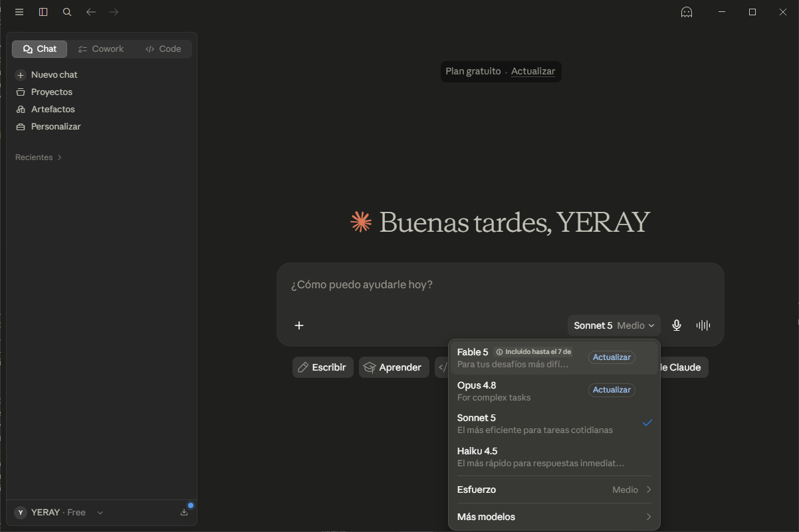Click the Personalizar toolbox icon

pyautogui.click(x=21, y=127)
